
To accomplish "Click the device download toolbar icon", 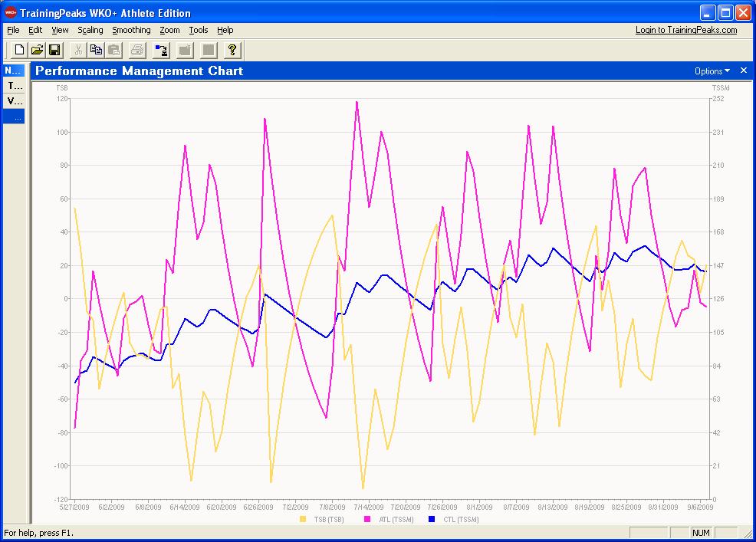I will (x=161, y=50).
